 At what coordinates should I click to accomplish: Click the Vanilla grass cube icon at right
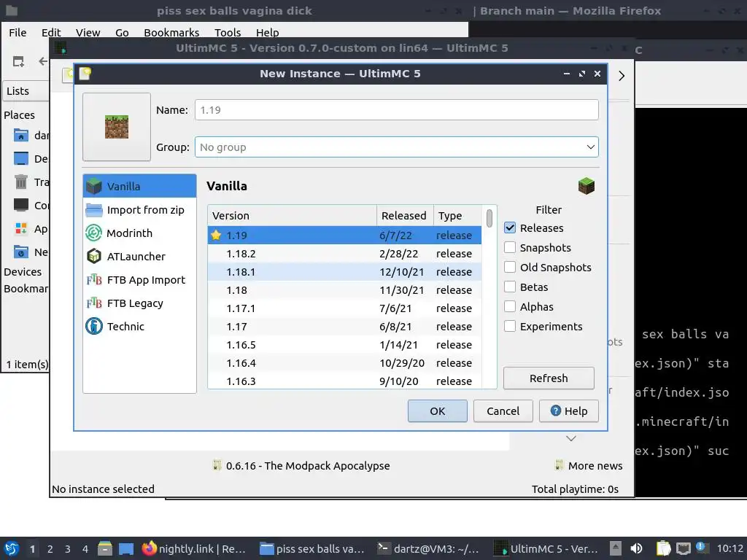point(587,186)
